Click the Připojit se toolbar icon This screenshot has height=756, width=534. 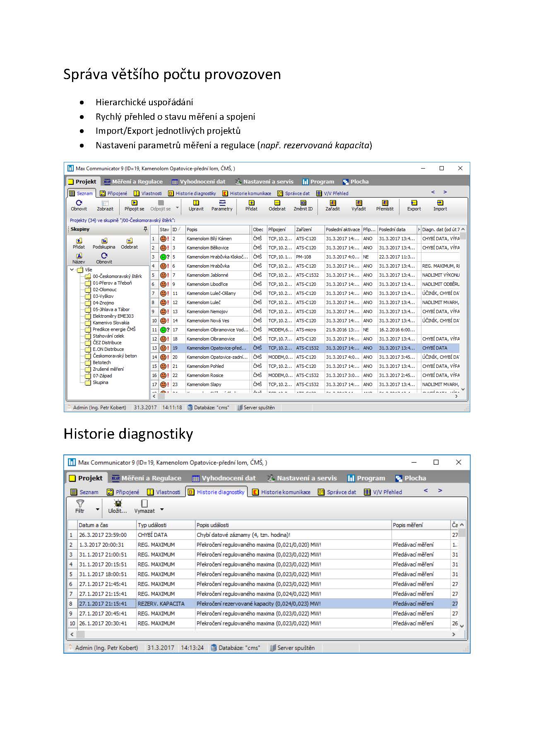[134, 205]
